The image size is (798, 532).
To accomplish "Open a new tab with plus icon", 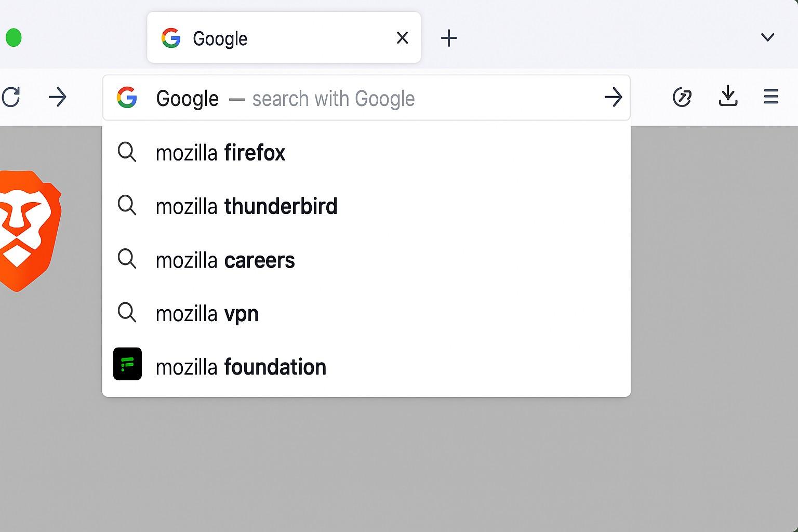I will pyautogui.click(x=449, y=38).
